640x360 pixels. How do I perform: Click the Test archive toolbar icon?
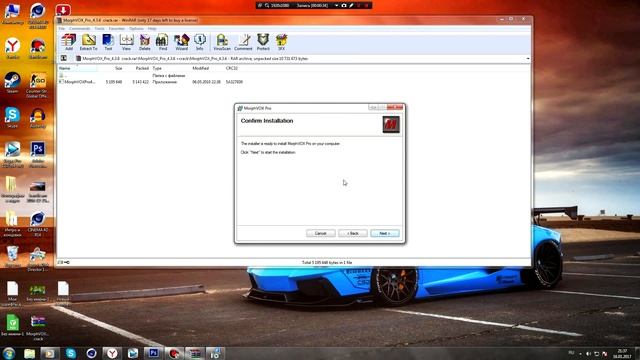pyautogui.click(x=108, y=42)
